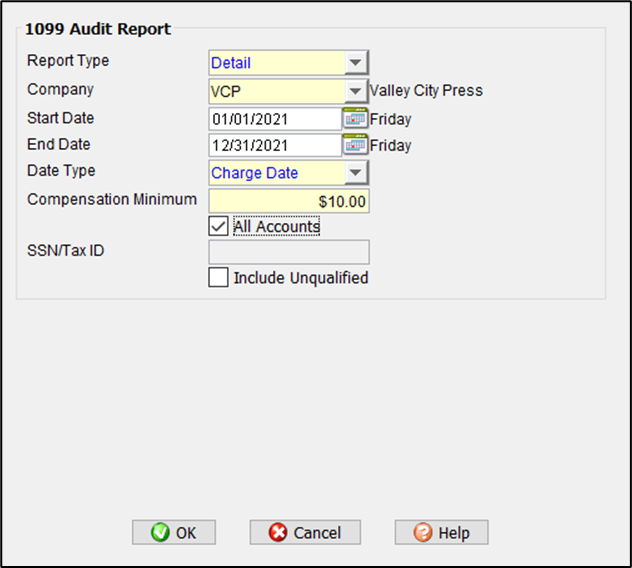Open Help via the Help button text
Screen dimensions: 632x568
tap(453, 533)
